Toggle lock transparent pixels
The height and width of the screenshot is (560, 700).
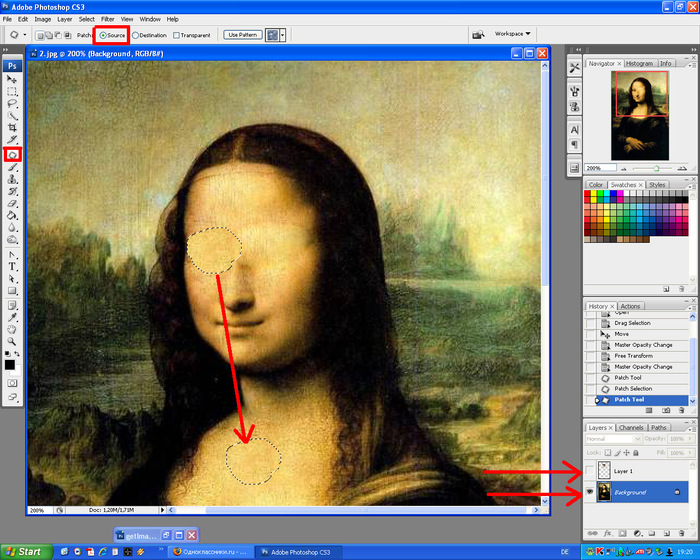[608, 453]
